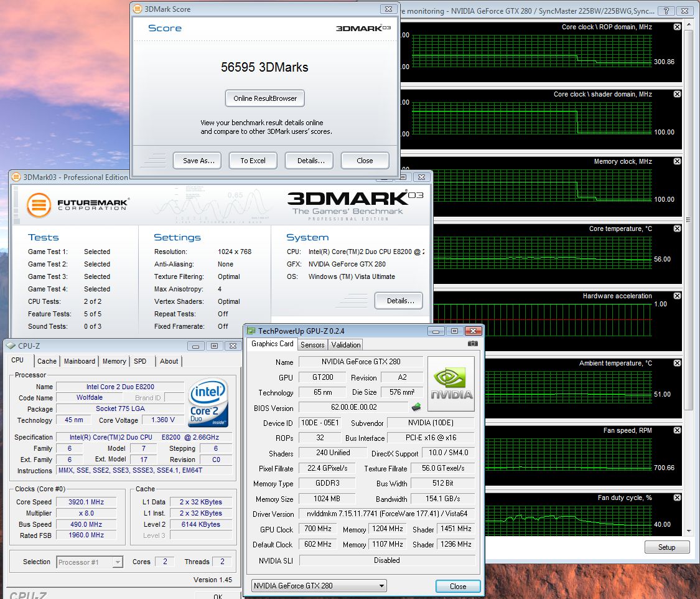Click the help question mark in monitoring window
The height and width of the screenshot is (599, 700).
coord(666,11)
